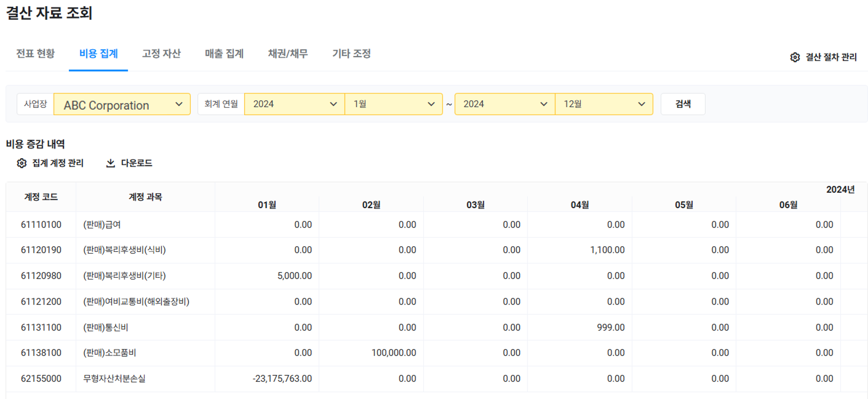Click the 계정 코드 column header
This screenshot has width=868, height=399.
pos(41,197)
